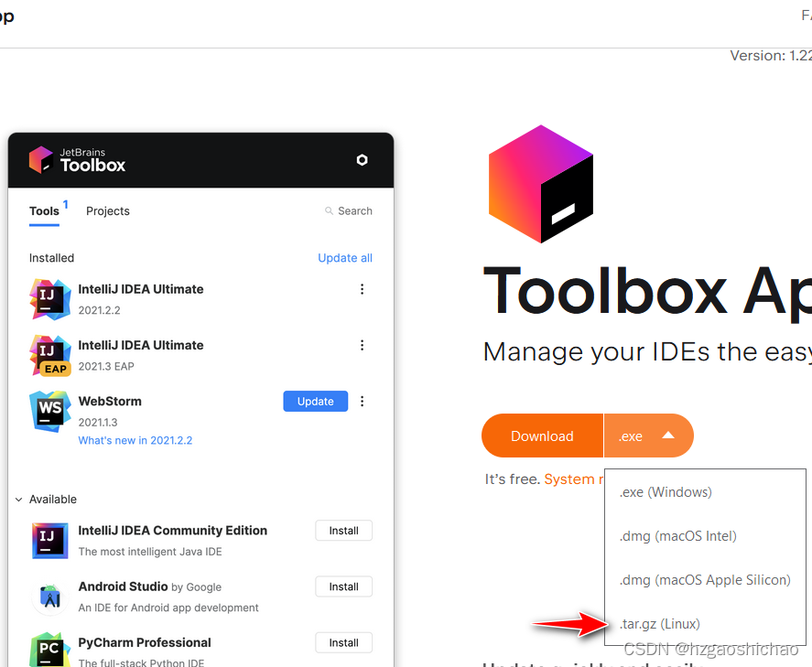The image size is (812, 667).
Task: Click the Installed section label
Action: click(51, 258)
